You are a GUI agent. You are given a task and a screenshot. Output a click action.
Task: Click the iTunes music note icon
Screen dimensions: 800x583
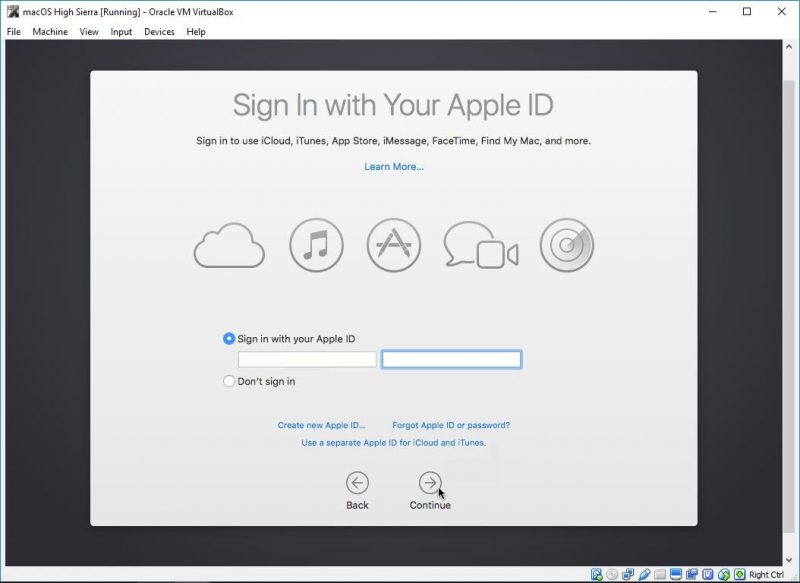[316, 245]
